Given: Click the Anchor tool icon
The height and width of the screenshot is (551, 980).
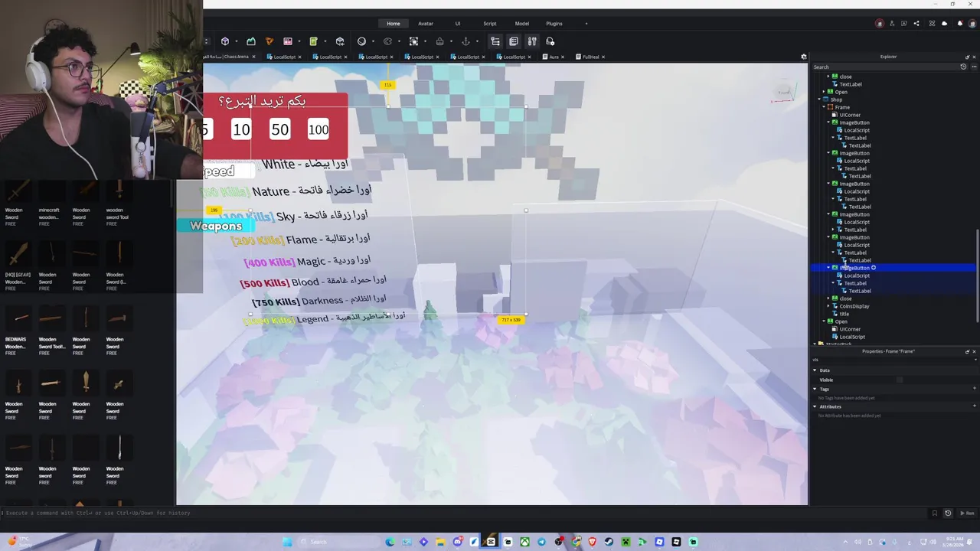Looking at the screenshot, I should pos(465,41).
